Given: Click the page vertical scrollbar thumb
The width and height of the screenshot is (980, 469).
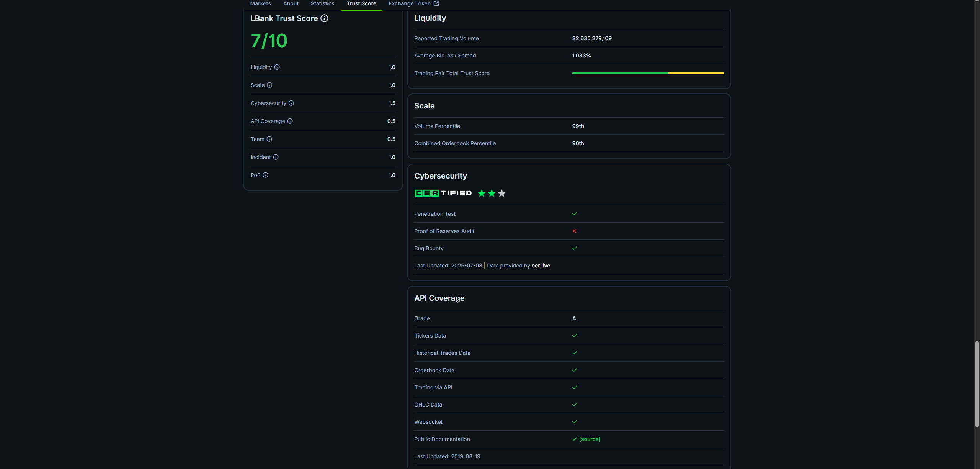Looking at the screenshot, I should (977, 384).
